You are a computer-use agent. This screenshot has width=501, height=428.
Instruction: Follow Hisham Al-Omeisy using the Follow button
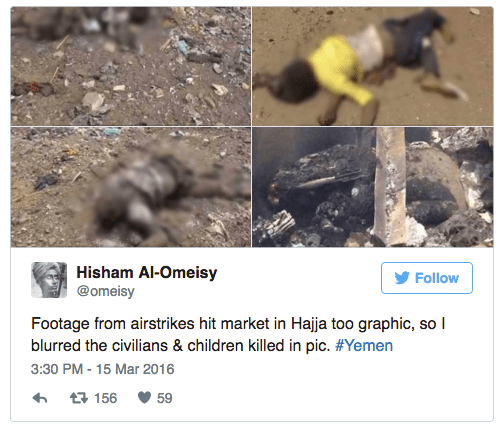point(427,278)
